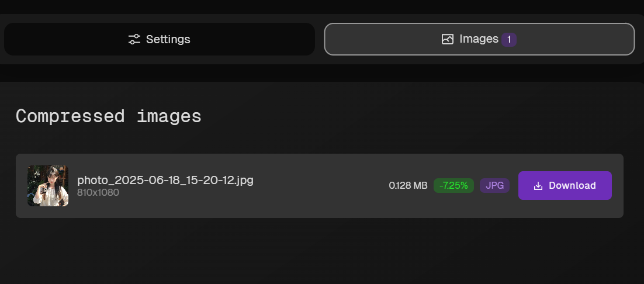The height and width of the screenshot is (284, 644).
Task: Click the Images count badge showing 1
Action: 509,39
